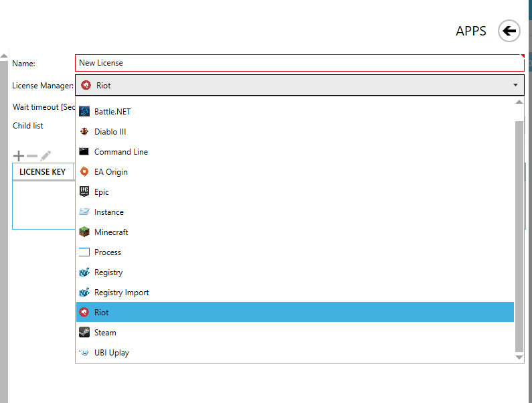Click the Instance icon
532x403 pixels.
pos(84,212)
